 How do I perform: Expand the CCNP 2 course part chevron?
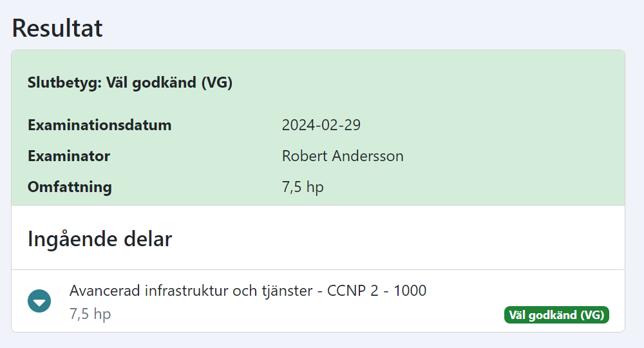point(39,301)
